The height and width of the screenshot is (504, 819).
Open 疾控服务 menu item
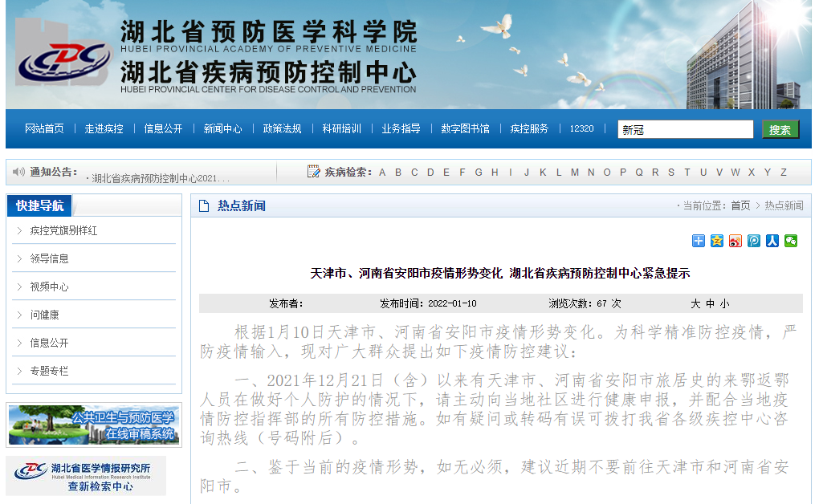point(529,128)
